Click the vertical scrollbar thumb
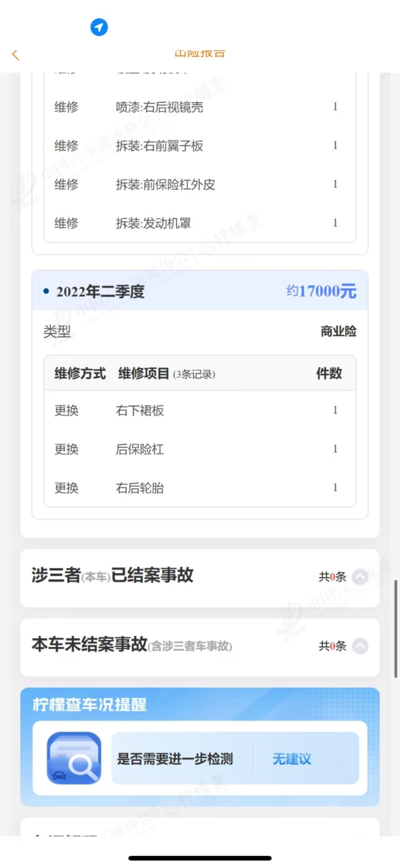This screenshot has width=400, height=868. (396, 629)
